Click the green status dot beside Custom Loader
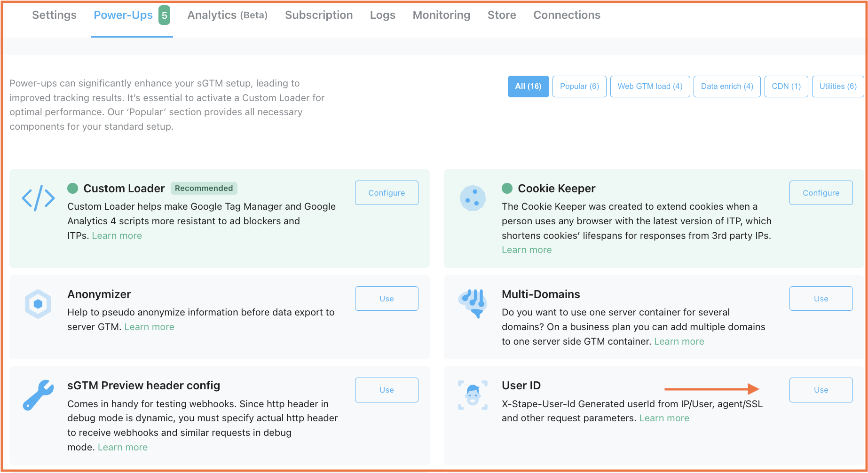Screen dimensions: 868x473 [x=73, y=189]
